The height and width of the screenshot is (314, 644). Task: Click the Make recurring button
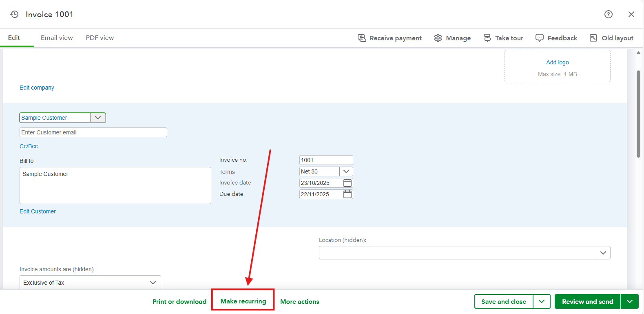(243, 301)
